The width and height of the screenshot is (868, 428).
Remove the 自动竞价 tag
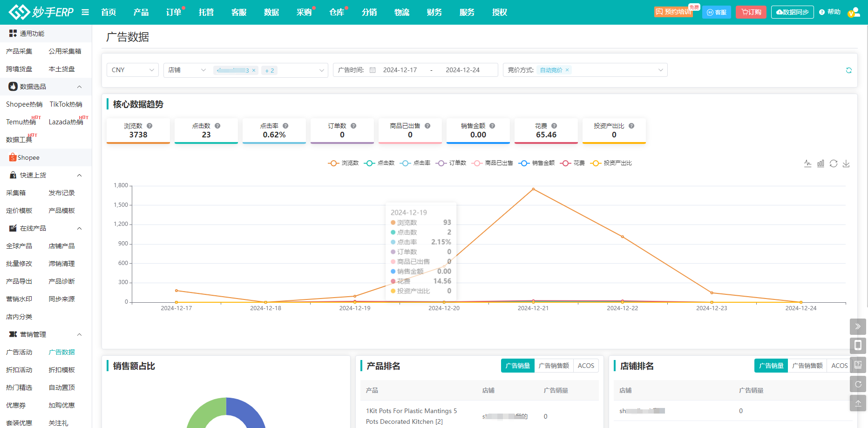coord(567,70)
